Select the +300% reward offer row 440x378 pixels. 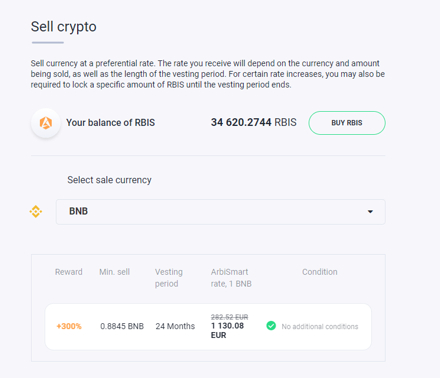208,327
